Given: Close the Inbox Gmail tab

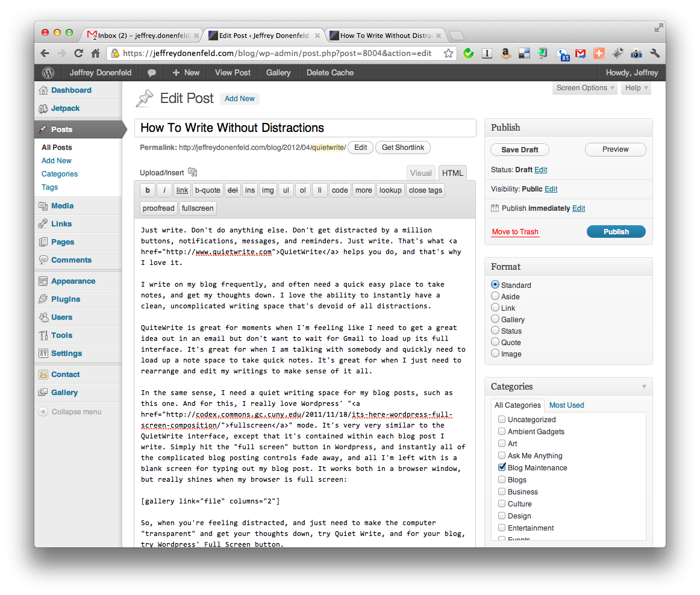Looking at the screenshot, I should pyautogui.click(x=196, y=36).
